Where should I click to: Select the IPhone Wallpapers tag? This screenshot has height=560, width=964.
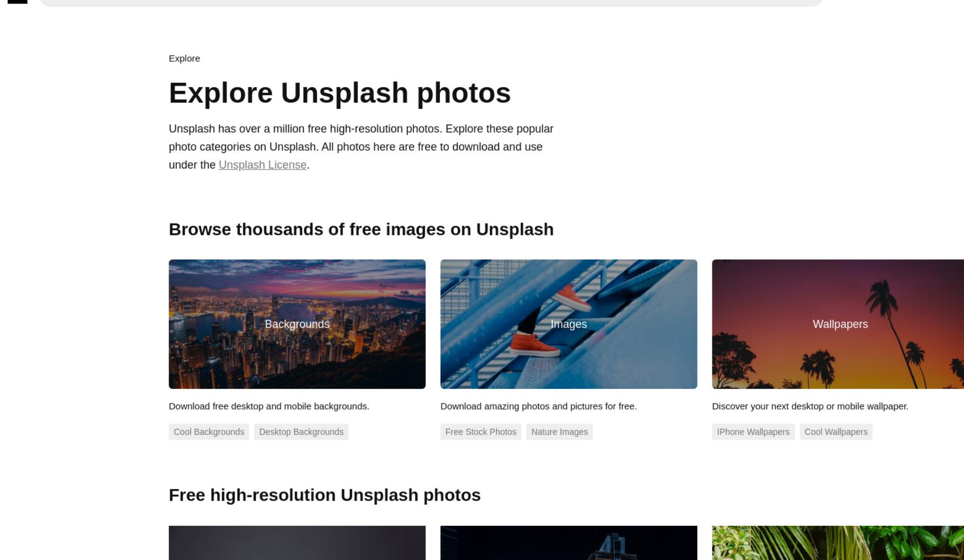click(753, 432)
